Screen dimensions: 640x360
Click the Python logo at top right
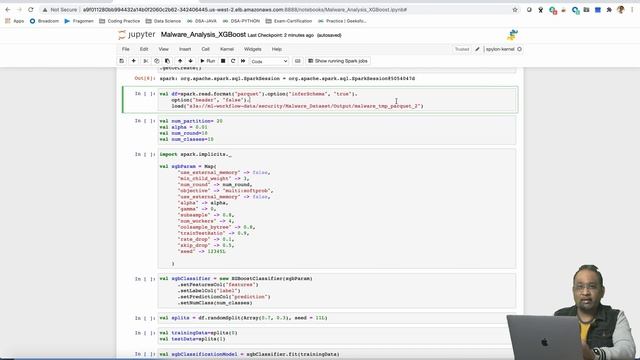(512, 35)
